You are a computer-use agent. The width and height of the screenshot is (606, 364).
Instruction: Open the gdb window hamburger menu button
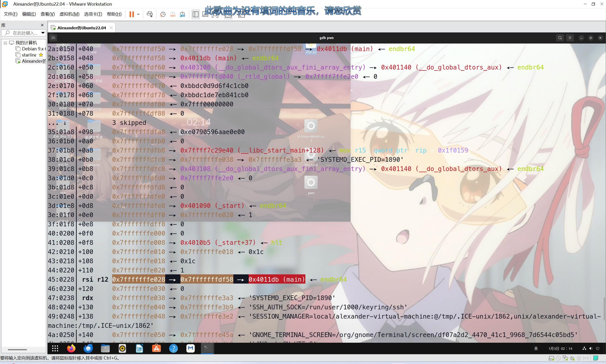point(570,38)
